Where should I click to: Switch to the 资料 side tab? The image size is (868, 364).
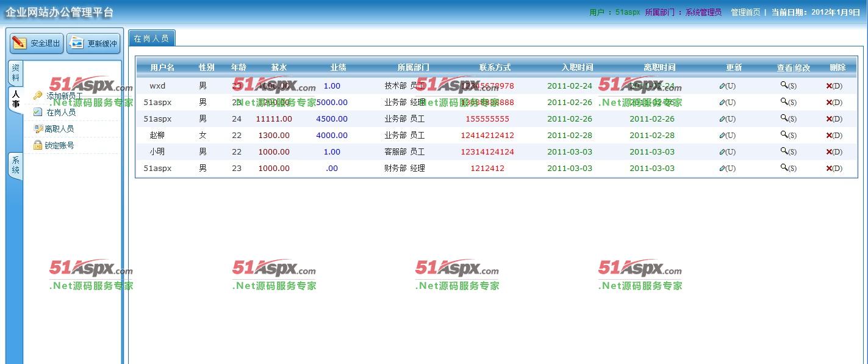click(x=16, y=73)
